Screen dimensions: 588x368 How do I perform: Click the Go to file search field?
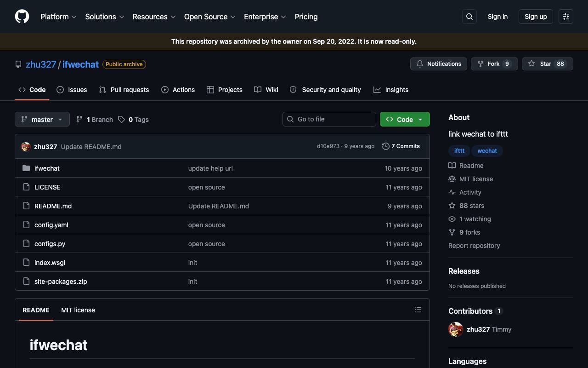click(329, 119)
